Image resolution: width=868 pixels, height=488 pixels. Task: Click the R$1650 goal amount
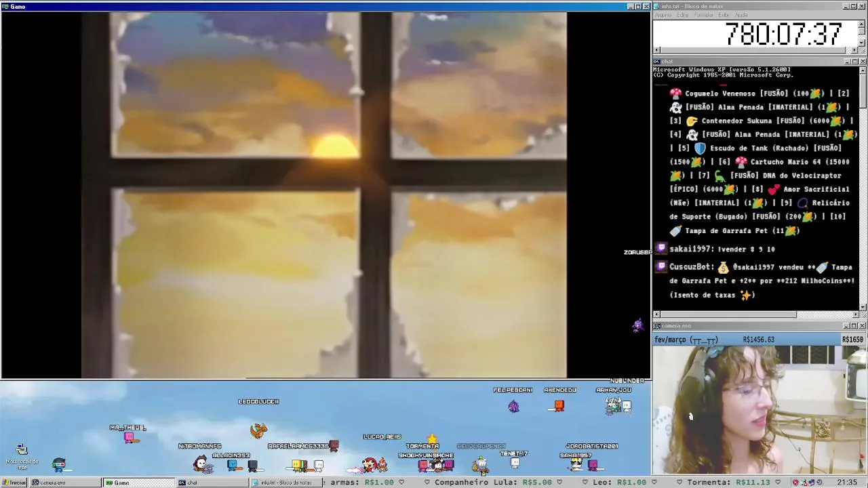852,340
